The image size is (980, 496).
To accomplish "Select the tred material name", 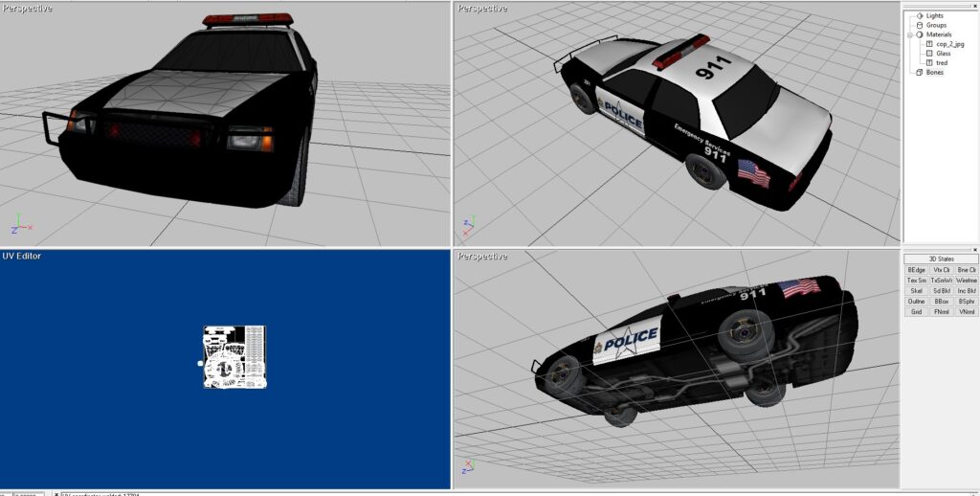I will (x=942, y=63).
